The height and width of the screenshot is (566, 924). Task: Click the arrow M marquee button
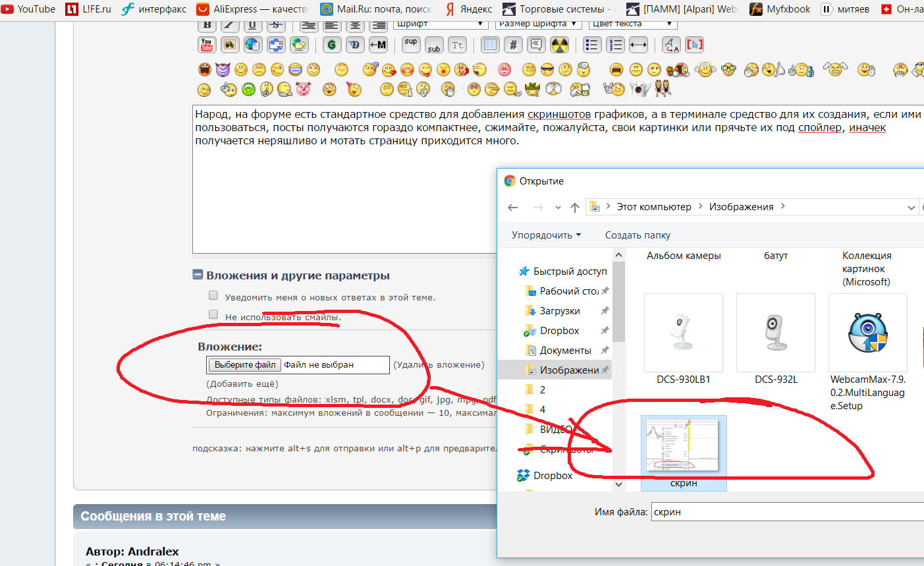pos(378,45)
